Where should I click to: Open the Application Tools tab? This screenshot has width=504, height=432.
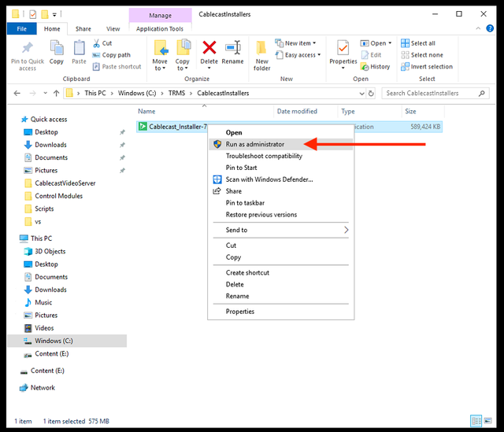160,29
